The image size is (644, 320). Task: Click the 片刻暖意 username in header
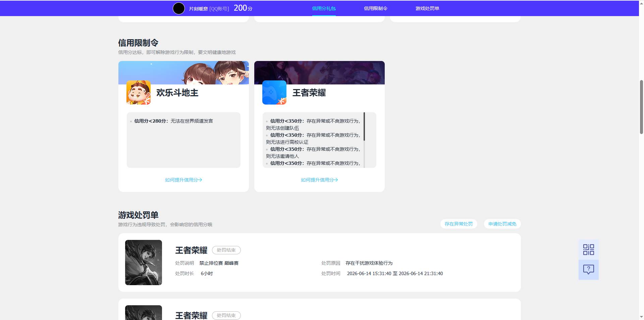pyautogui.click(x=198, y=9)
